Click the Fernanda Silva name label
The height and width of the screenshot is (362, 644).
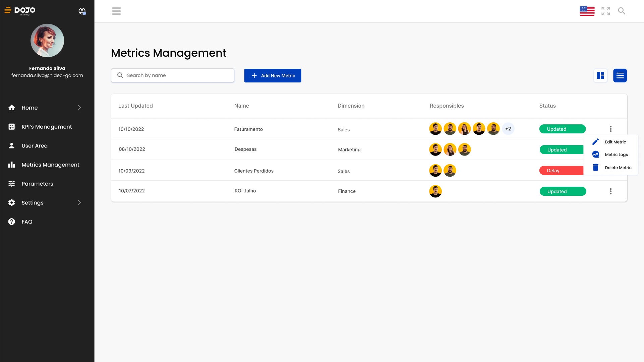(x=47, y=68)
